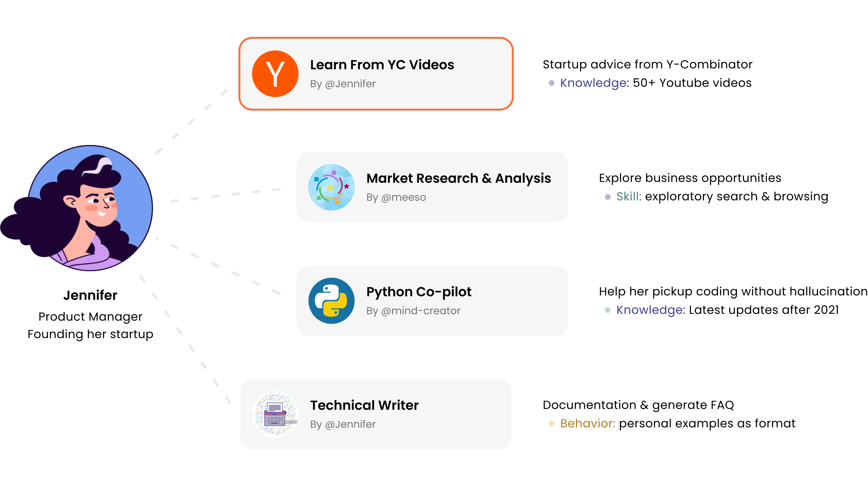The height and width of the screenshot is (488, 868).
Task: Click the Jennifer name label under avatar
Action: point(90,295)
